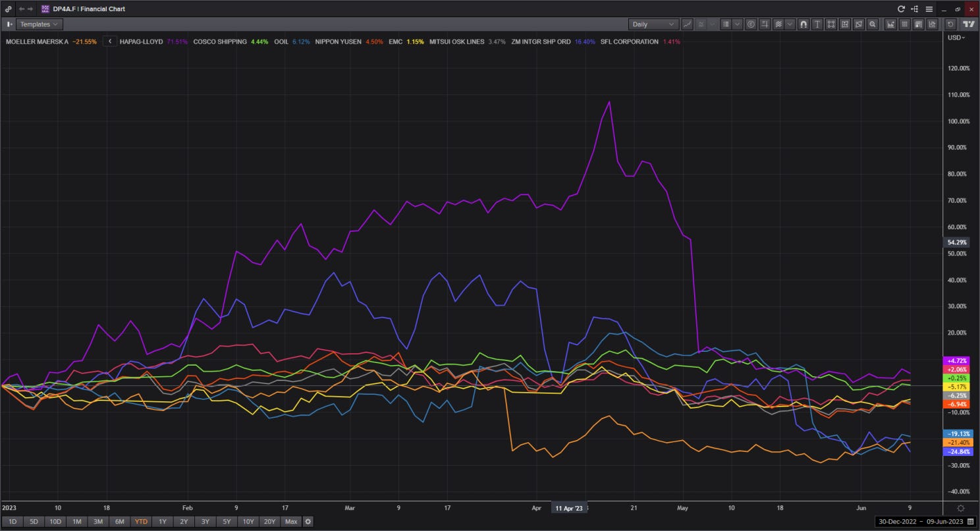Screen dimensions: 980x531
Task: Click the DP4A.F chart app icon
Action: [45, 9]
